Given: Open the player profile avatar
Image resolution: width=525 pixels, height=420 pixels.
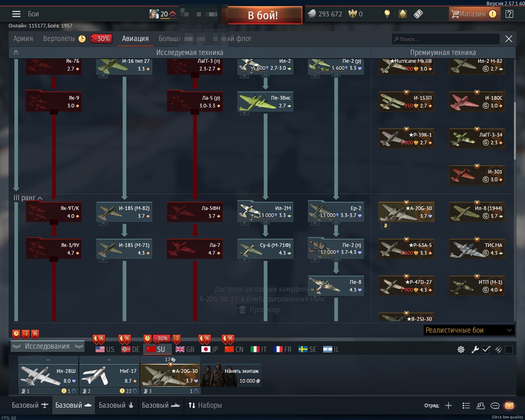Looking at the screenshot, I should point(154,14).
